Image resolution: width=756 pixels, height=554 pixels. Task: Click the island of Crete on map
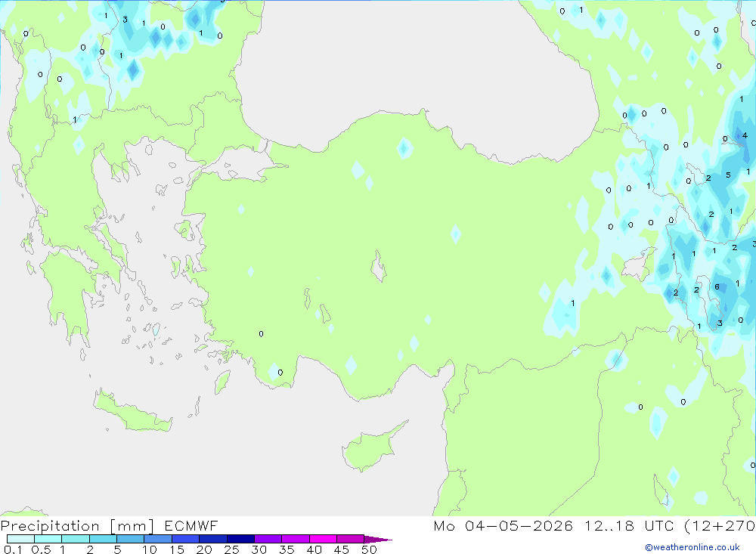click(132, 411)
